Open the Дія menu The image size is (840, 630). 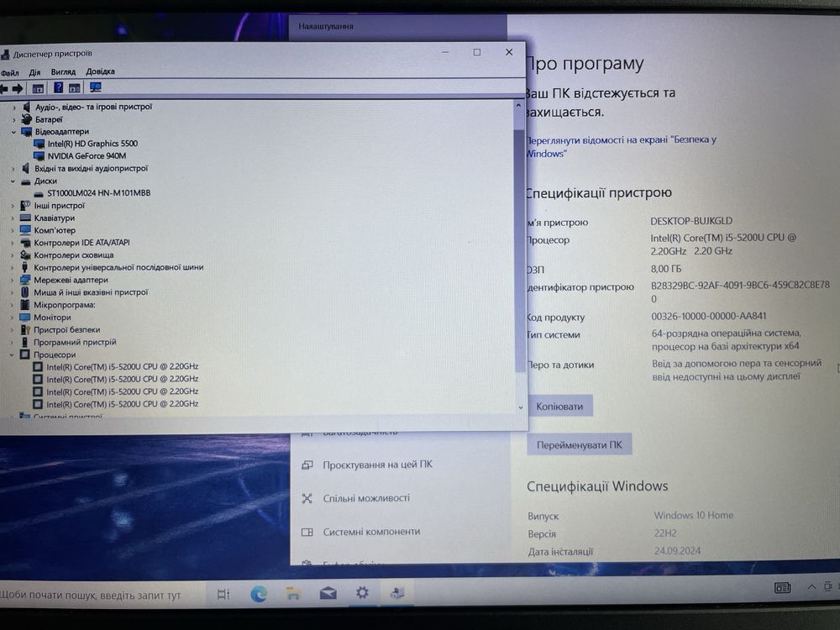click(x=34, y=72)
